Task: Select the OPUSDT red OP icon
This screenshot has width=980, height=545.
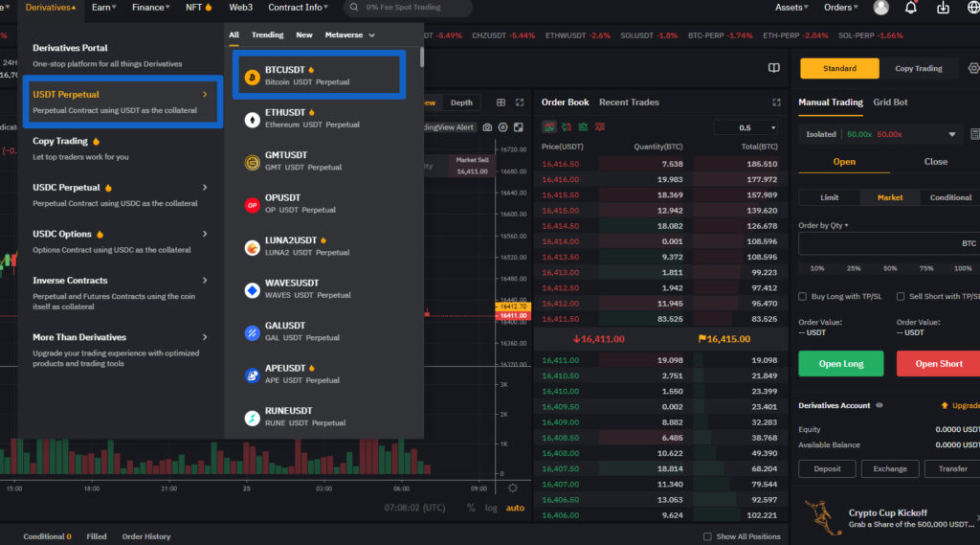Action: 252,205
